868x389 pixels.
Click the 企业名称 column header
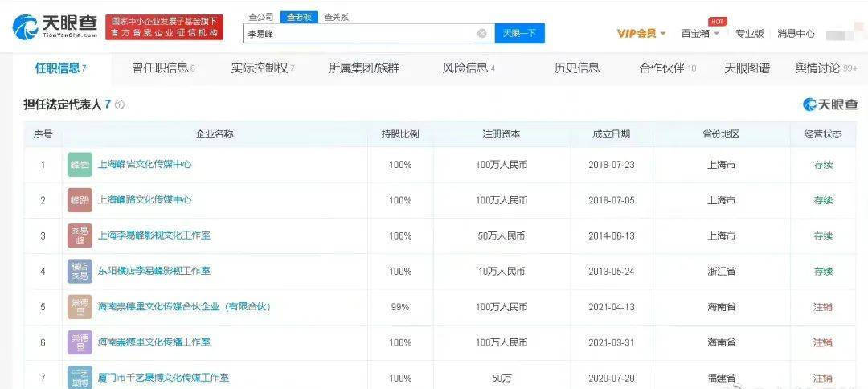(x=215, y=134)
